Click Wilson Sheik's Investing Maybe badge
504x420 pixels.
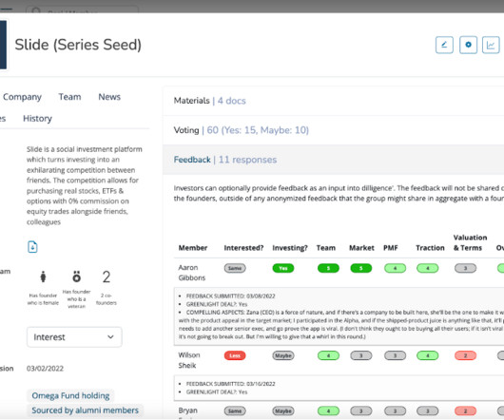click(x=283, y=355)
